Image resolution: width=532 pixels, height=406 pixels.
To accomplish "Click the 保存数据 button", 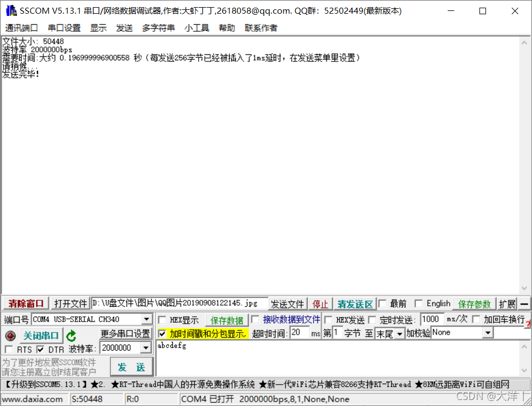I will pos(227,320).
